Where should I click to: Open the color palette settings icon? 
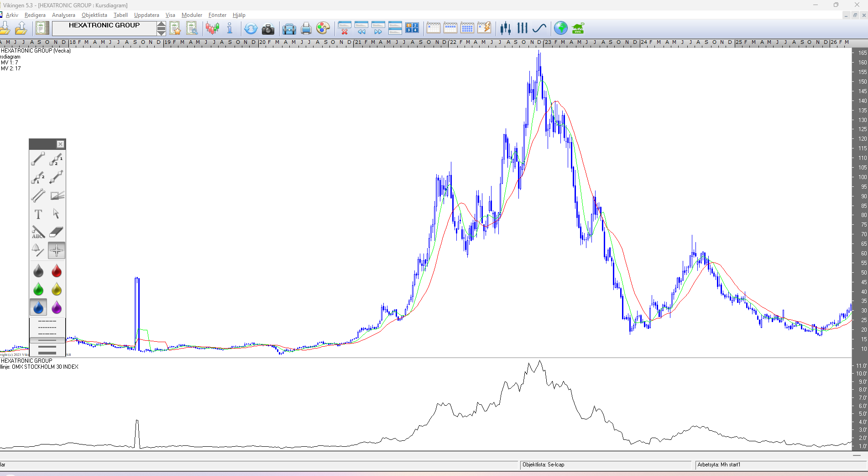323,29
